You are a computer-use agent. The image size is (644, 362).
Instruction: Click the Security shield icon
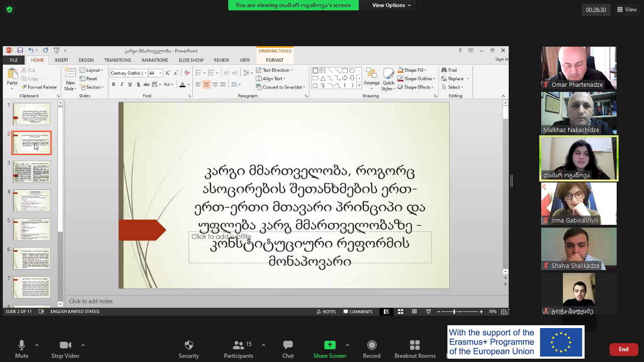coord(189,345)
